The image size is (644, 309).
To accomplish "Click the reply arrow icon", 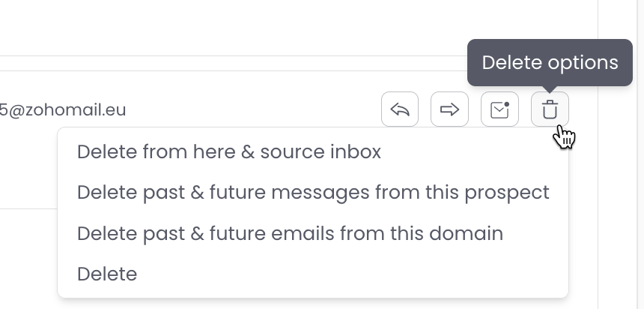I will pos(400,110).
